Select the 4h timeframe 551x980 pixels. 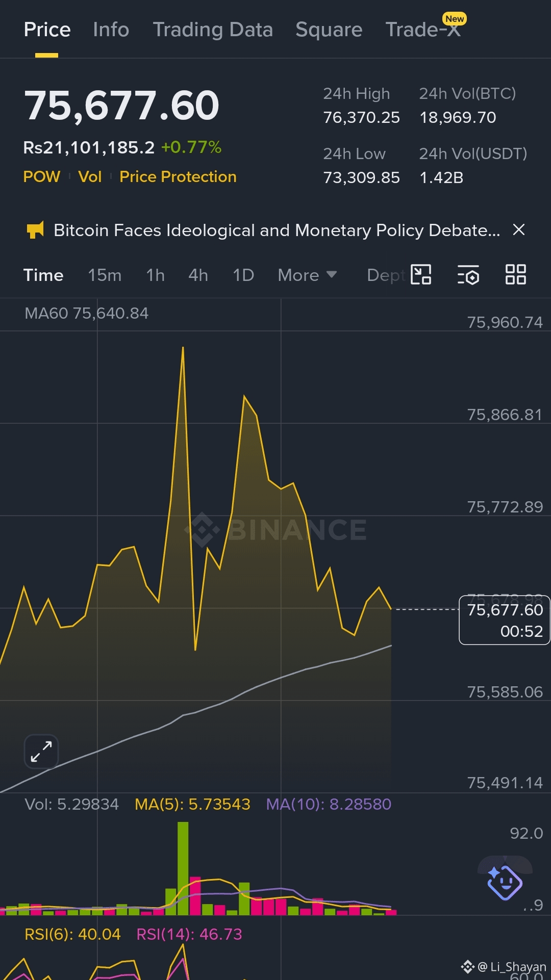[198, 275]
